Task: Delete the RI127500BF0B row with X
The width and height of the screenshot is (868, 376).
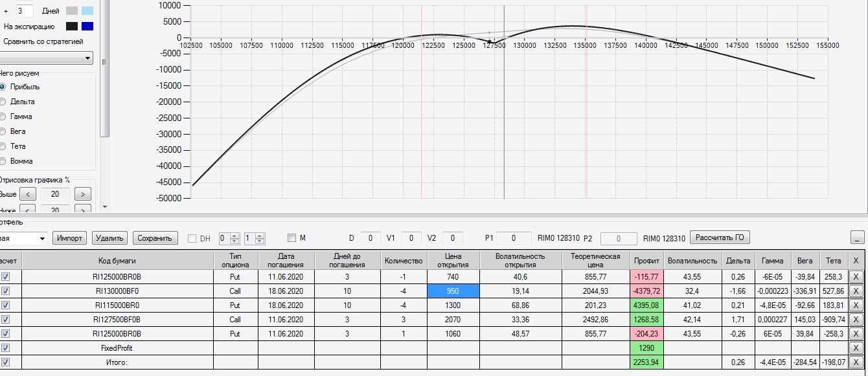Action: click(x=856, y=320)
